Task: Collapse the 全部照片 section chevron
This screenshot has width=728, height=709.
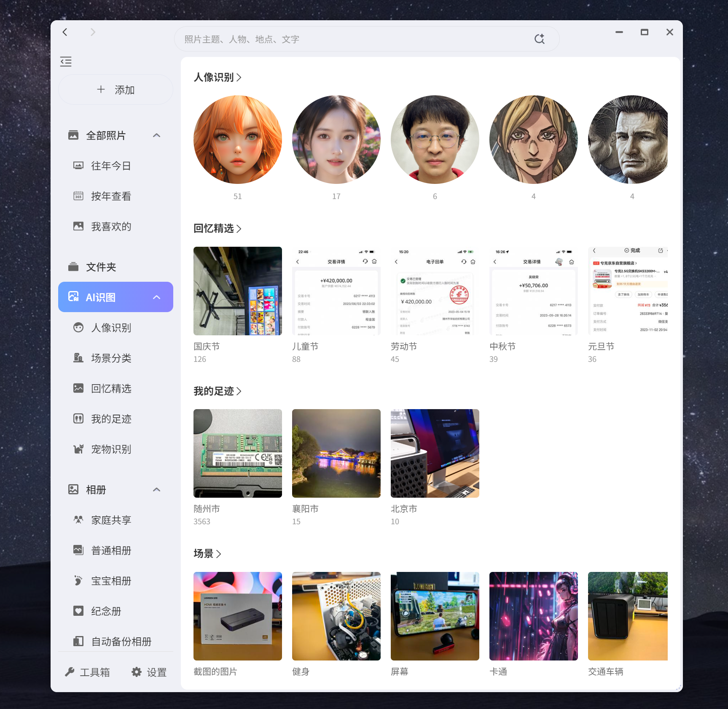Action: coord(156,135)
